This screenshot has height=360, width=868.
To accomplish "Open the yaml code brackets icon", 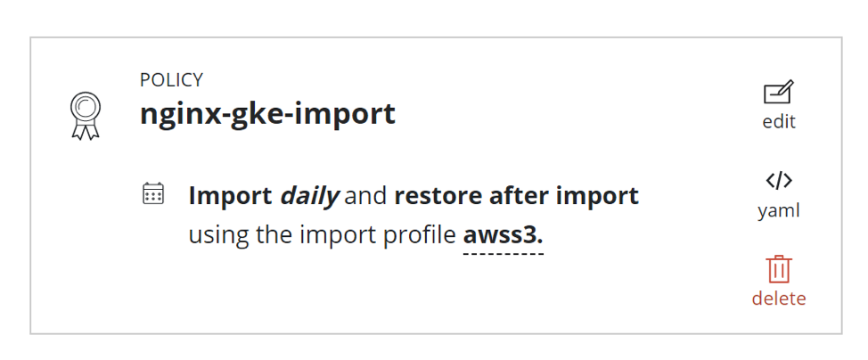I will coord(779,181).
